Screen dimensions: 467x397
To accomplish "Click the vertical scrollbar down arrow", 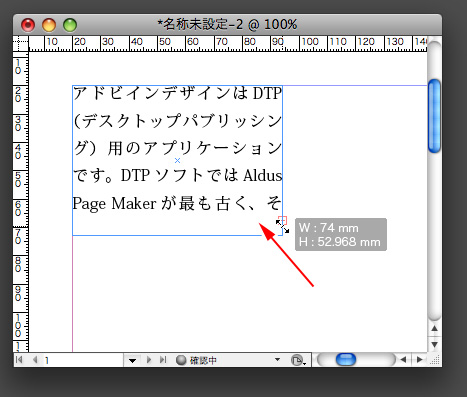I will coord(434,344).
